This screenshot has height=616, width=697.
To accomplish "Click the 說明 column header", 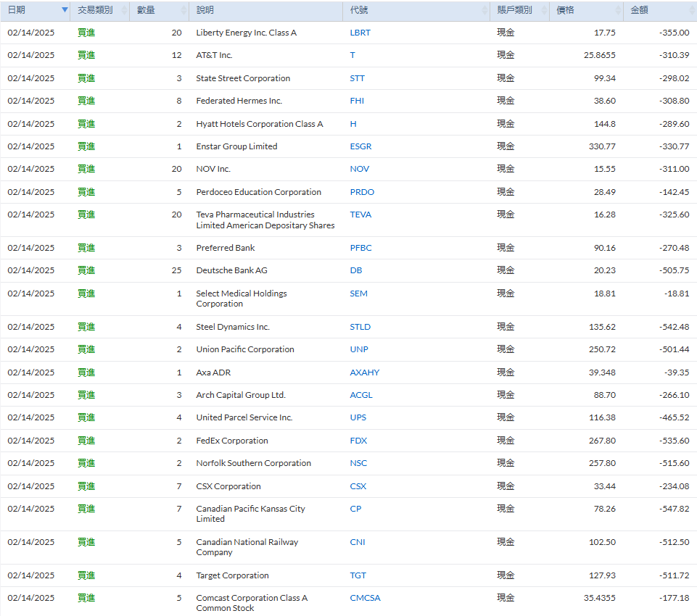I will pos(266,10).
